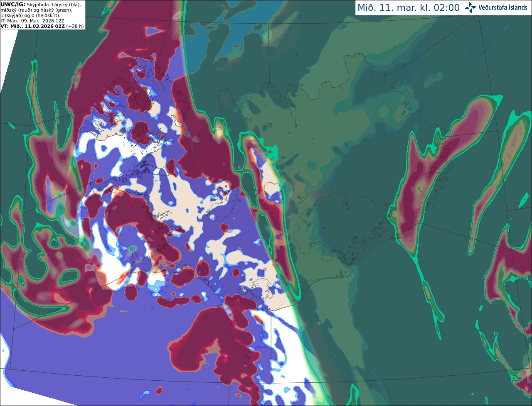This screenshot has width=532, height=406.
Task: Click the "Veðurstofa Íslands" name text
Action: click(x=503, y=7)
